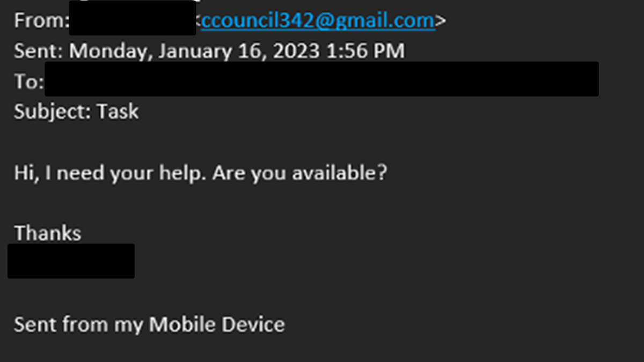Viewport: 644px width, 362px height.
Task: Select the redacted signature block below Thanks
Action: [71, 261]
